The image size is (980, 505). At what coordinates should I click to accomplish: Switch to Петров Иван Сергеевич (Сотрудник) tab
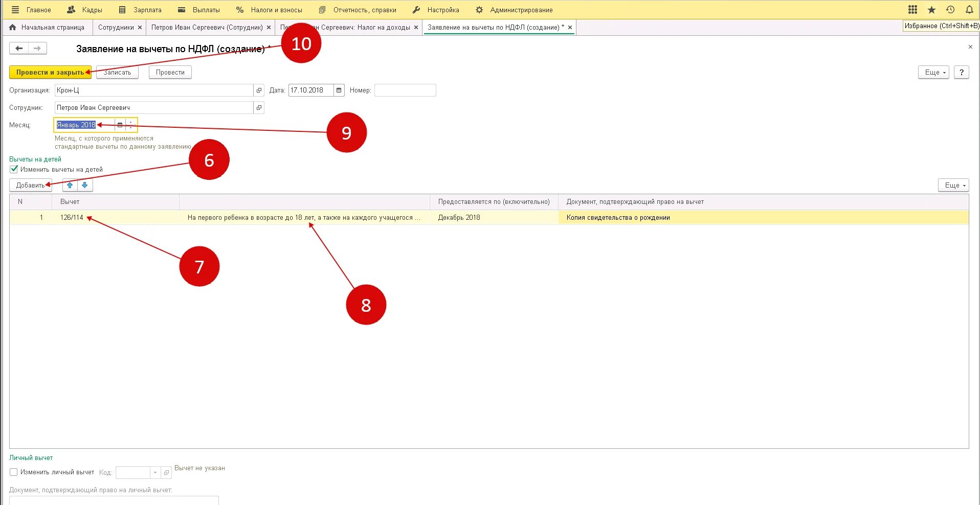pos(207,28)
